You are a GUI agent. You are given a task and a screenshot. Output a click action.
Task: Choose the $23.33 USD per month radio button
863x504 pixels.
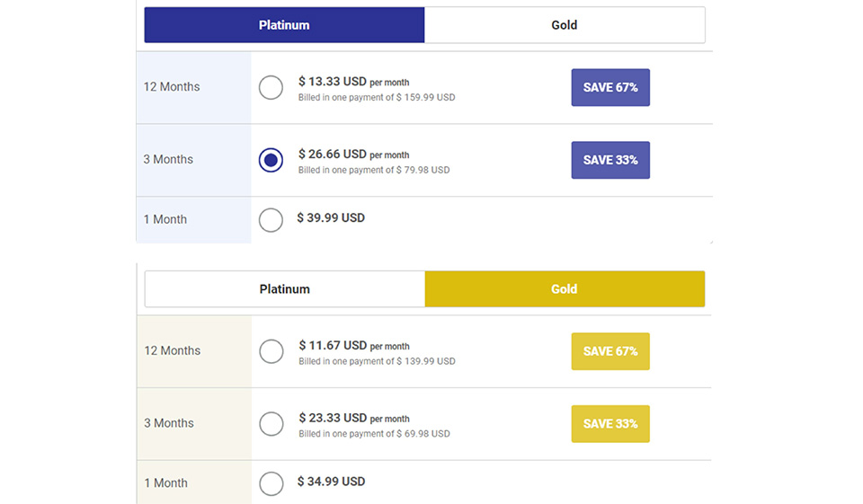271,423
